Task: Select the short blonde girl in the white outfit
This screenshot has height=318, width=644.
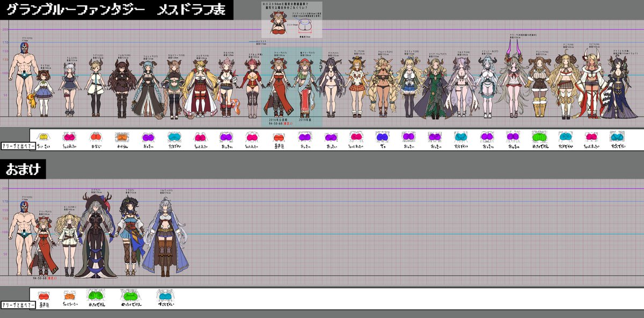Action: coord(96,88)
